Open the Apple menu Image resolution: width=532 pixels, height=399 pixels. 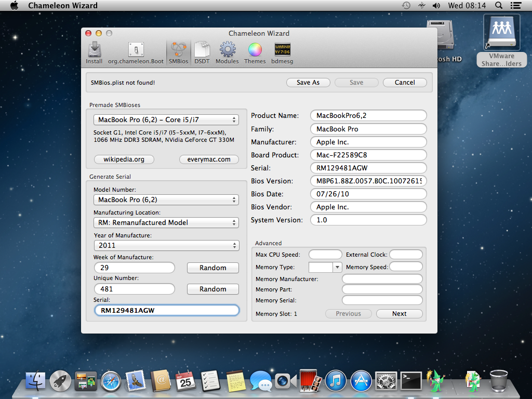pos(14,6)
